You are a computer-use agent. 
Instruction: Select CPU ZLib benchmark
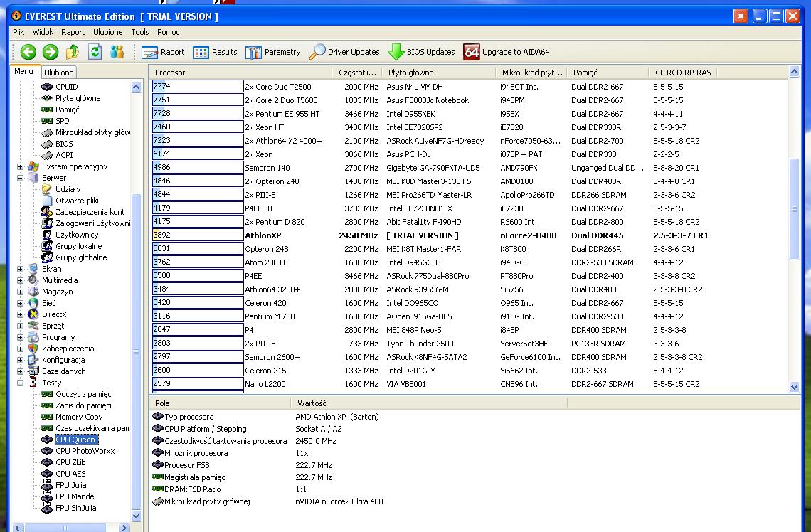coord(70,462)
